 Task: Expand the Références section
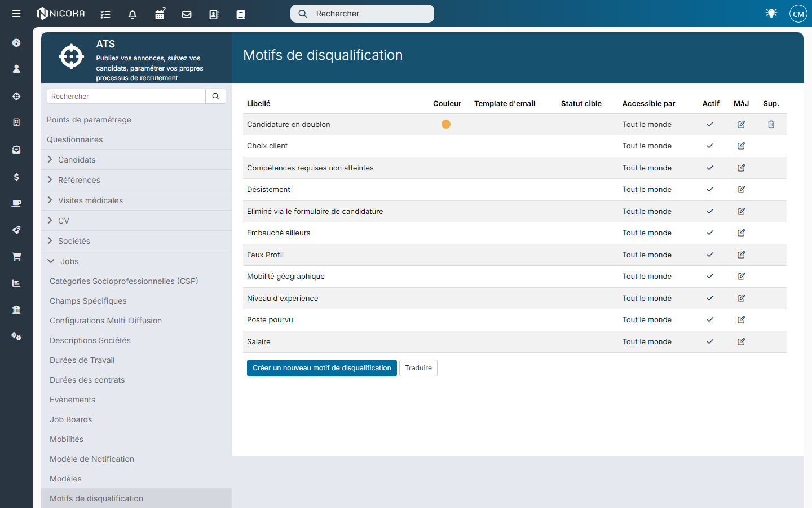136,180
